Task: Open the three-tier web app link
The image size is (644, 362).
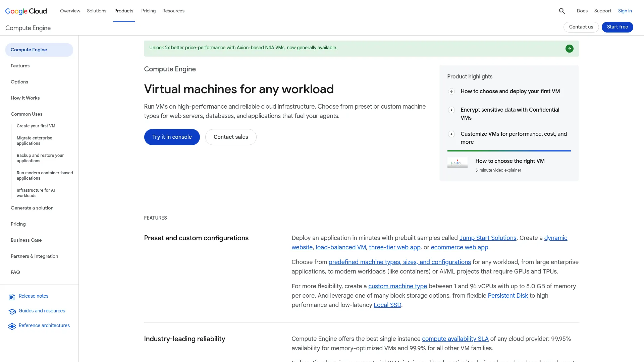Action: click(x=395, y=248)
